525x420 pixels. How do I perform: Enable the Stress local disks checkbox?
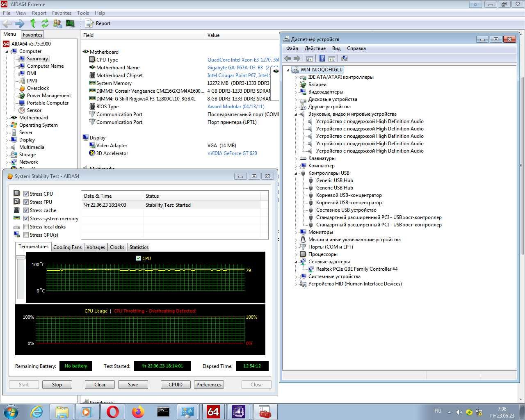coord(26,227)
